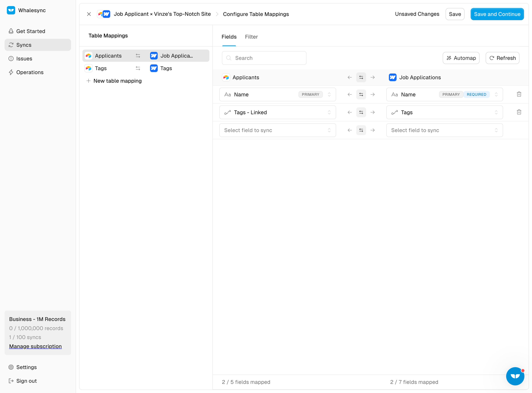The image size is (532, 393).
Task: Set Name row sync to left direction
Action: click(350, 94)
